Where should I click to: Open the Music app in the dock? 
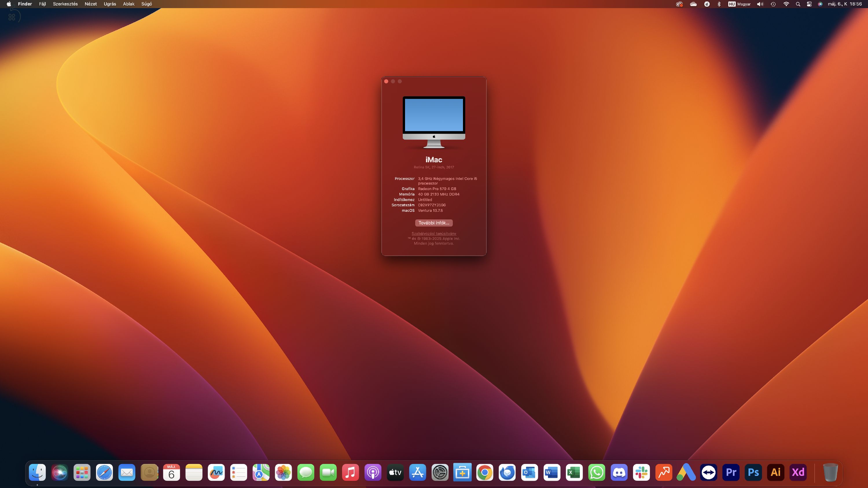tap(350, 472)
